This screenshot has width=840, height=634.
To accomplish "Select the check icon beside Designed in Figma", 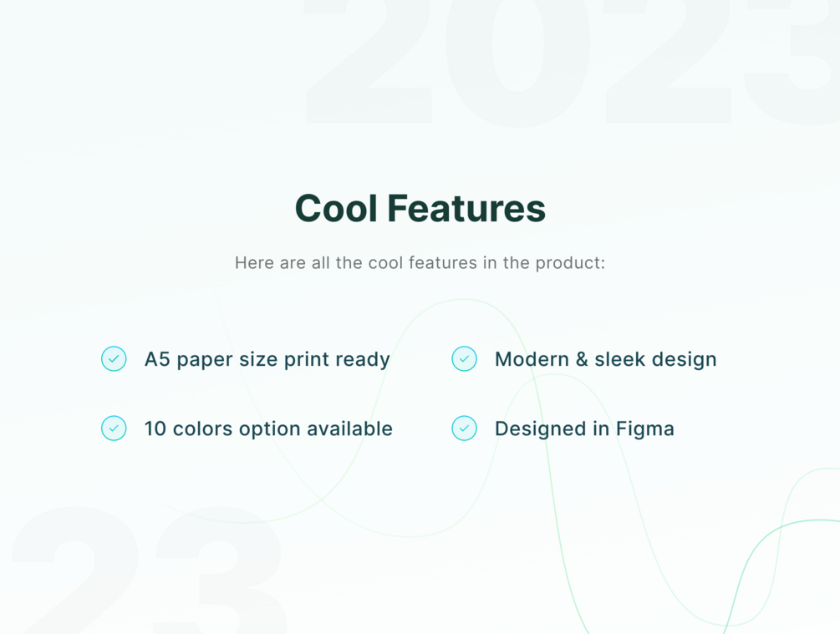I will pos(464,429).
